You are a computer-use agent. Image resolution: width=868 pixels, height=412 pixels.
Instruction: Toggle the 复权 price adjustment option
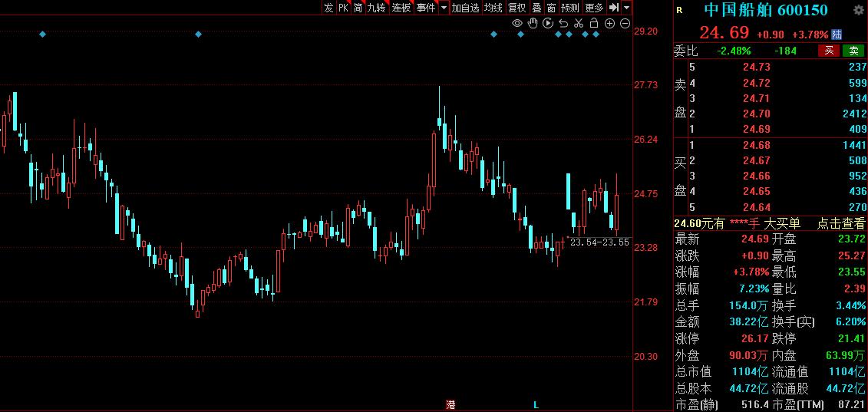(517, 8)
